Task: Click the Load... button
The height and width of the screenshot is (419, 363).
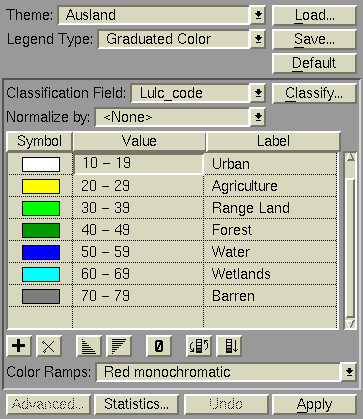Action: click(x=314, y=15)
